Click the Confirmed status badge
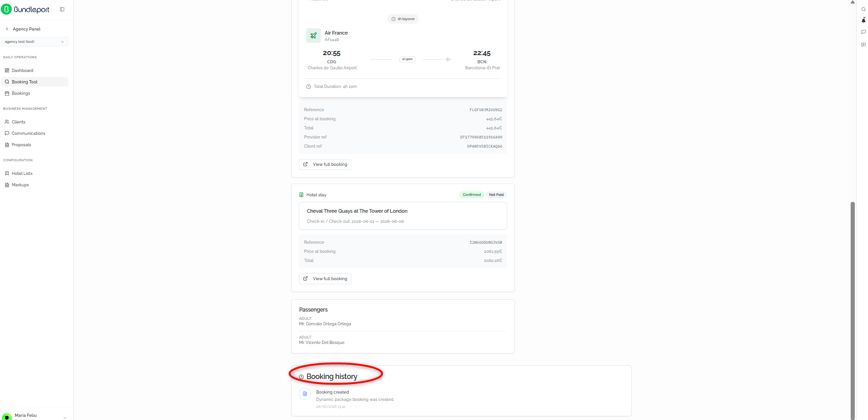This screenshot has height=420, width=868. click(x=472, y=195)
